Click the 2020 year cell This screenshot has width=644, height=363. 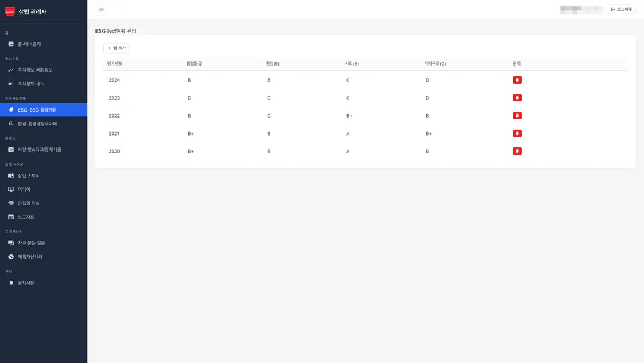click(114, 151)
